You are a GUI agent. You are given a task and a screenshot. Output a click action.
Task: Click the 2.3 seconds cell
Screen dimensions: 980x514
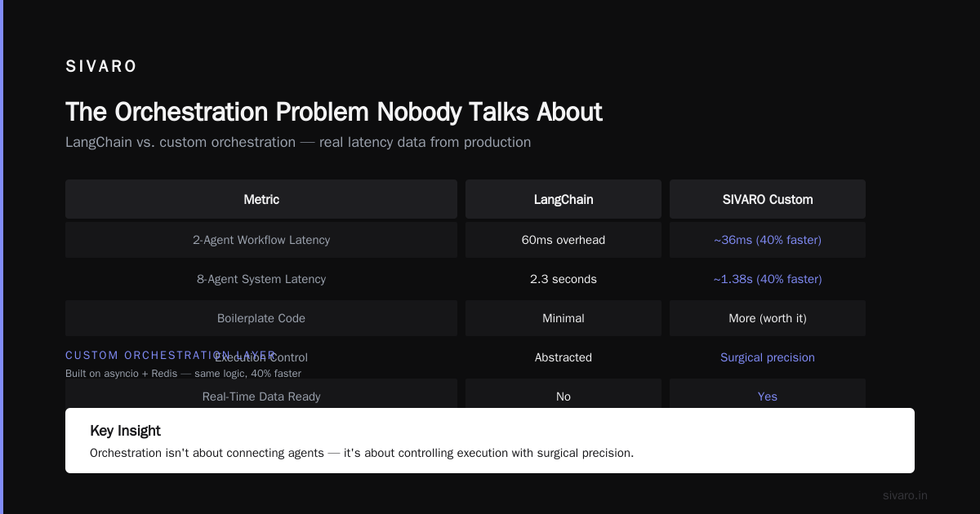click(x=563, y=279)
